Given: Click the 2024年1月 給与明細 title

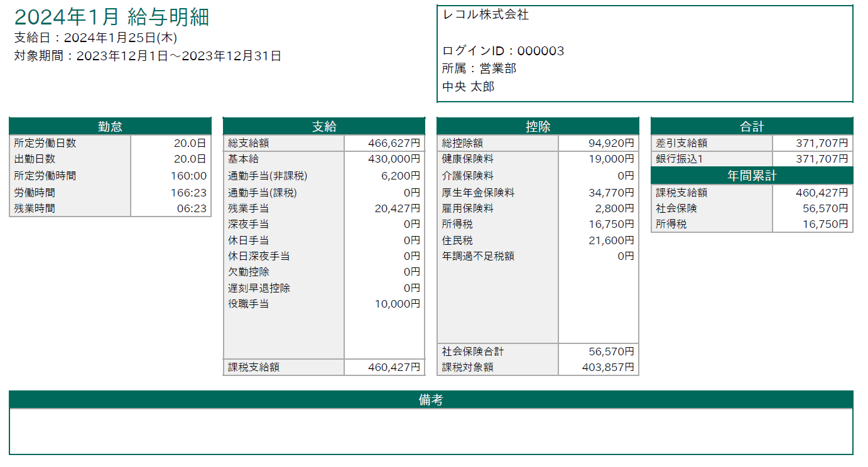Looking at the screenshot, I should (x=111, y=18).
